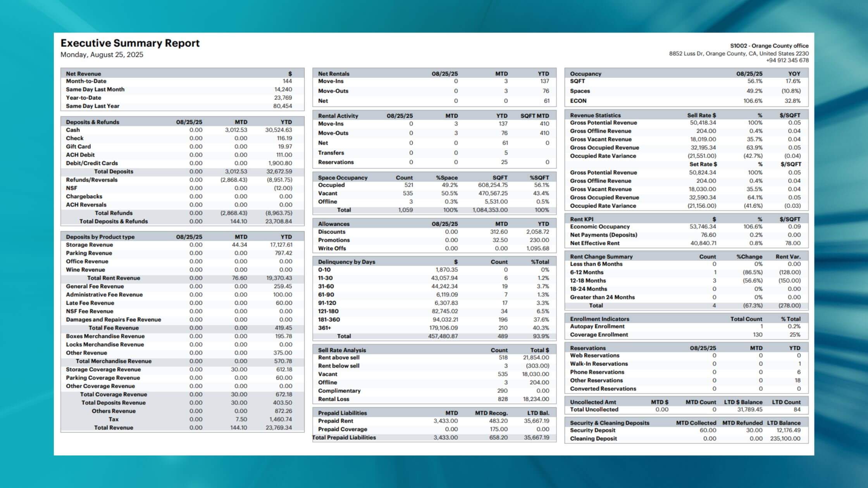This screenshot has width=868, height=488.
Task: Select the Rent above sell row label
Action: click(x=339, y=357)
